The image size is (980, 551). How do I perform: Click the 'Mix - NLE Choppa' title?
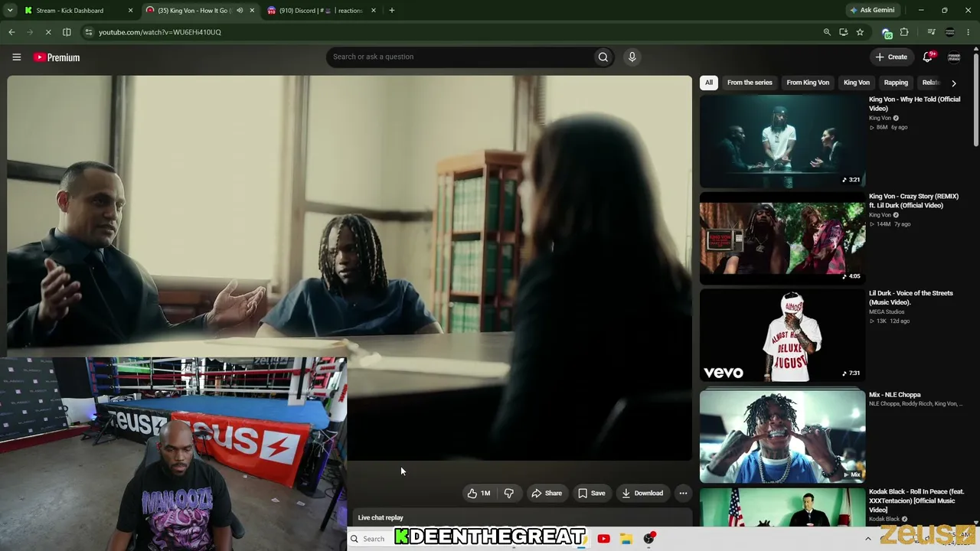895,395
